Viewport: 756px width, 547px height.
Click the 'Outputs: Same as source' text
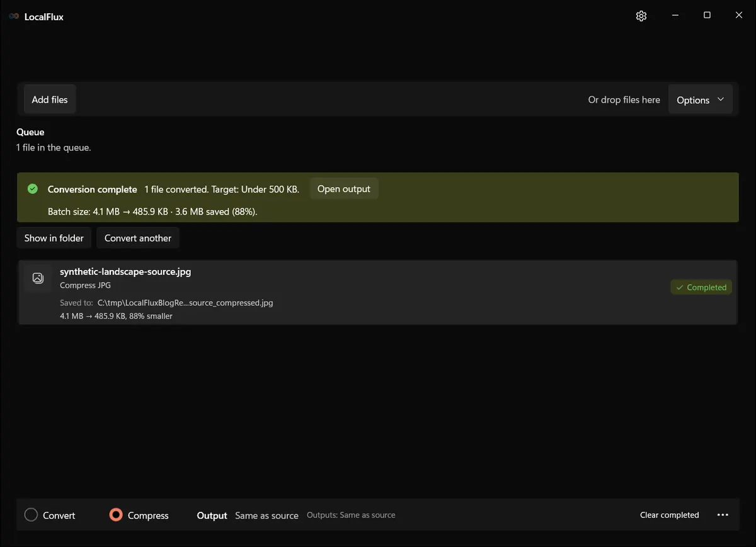pos(351,515)
